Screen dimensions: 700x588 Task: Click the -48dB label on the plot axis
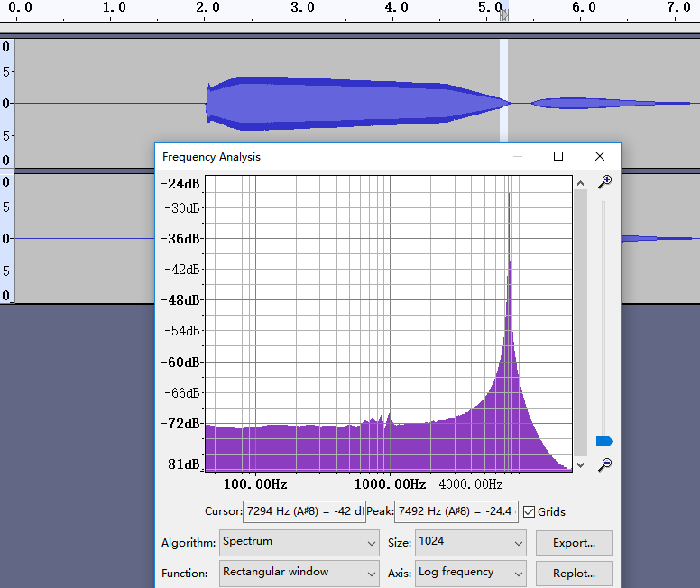pyautogui.click(x=180, y=300)
